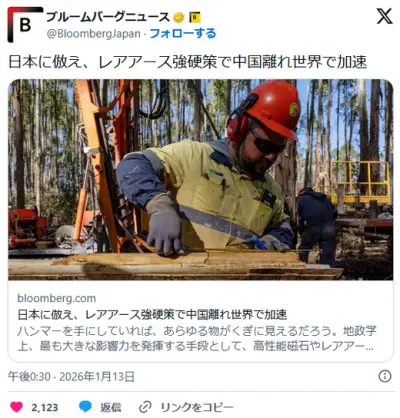Click the 2,123 like count

point(45,407)
